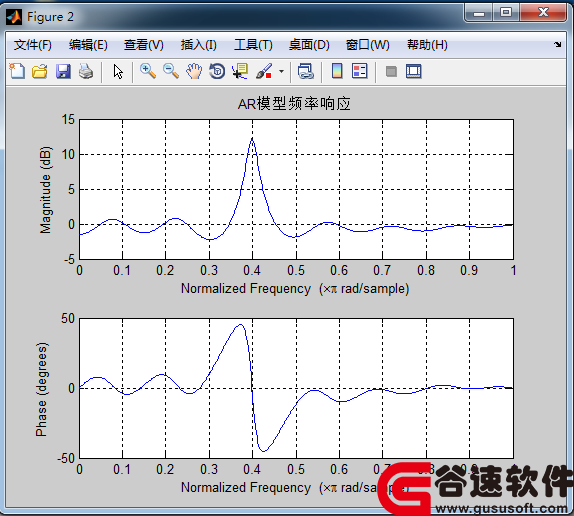This screenshot has width=574, height=516.
Task: Select the Edit Plot arrow tool
Action: 118,71
